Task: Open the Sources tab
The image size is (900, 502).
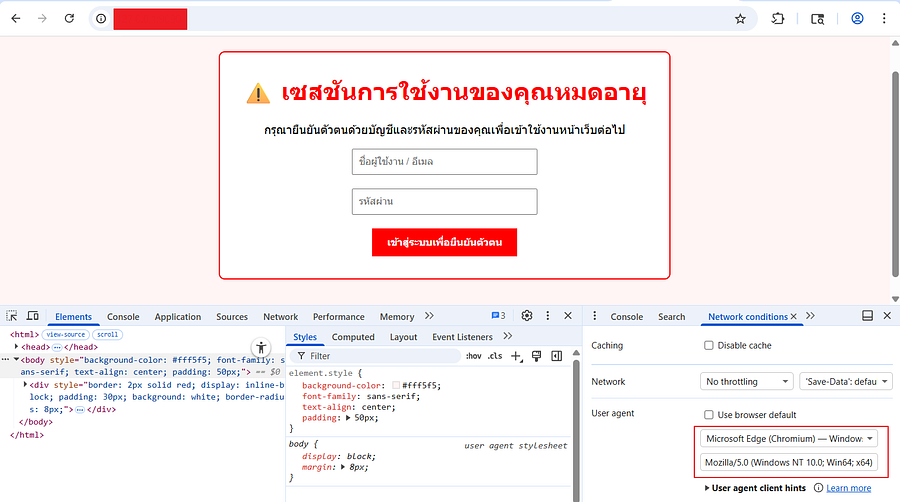Action: click(x=232, y=317)
